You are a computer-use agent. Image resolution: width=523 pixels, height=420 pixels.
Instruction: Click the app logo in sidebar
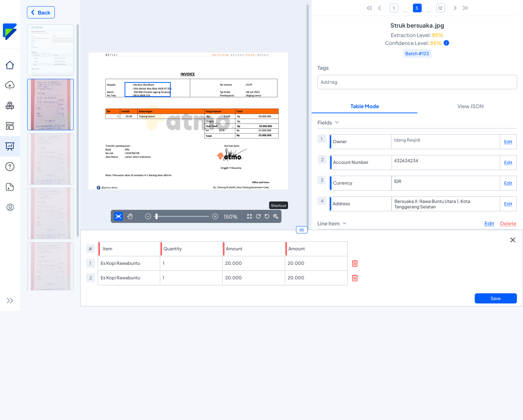(10, 31)
